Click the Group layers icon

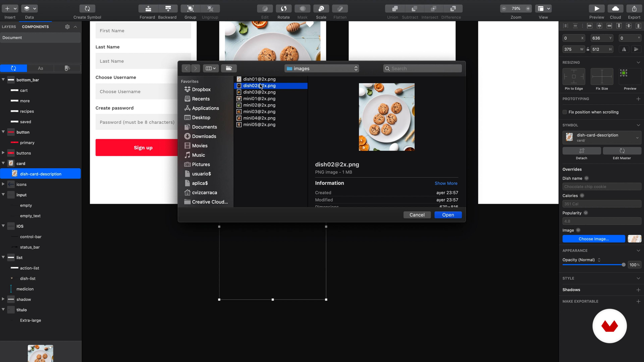coord(190,9)
